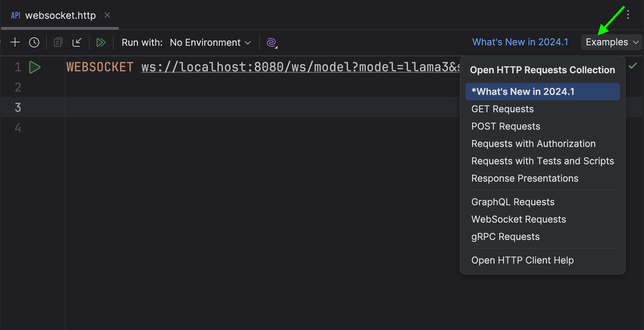Click the green inspection checkmark icon

click(x=632, y=66)
